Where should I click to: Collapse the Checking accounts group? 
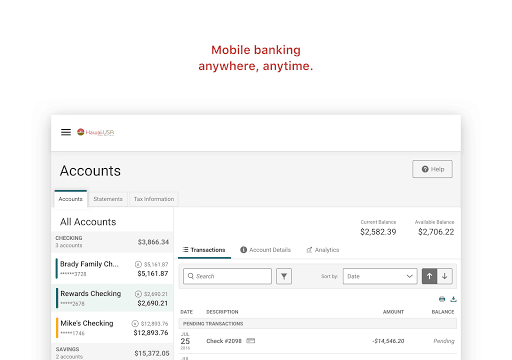pyautogui.click(x=112, y=242)
